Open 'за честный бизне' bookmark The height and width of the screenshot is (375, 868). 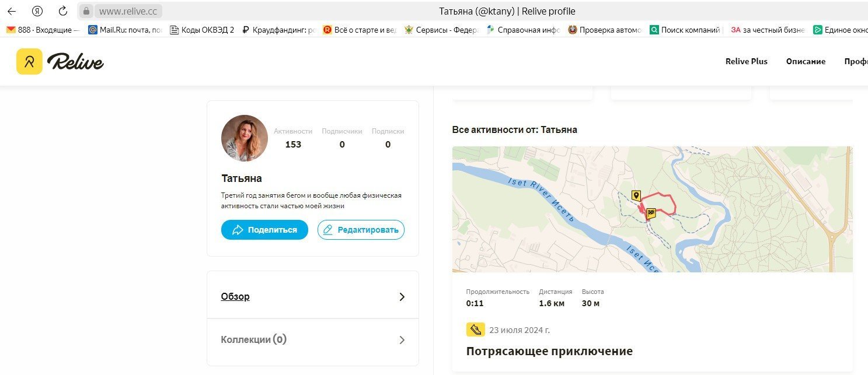tap(768, 30)
